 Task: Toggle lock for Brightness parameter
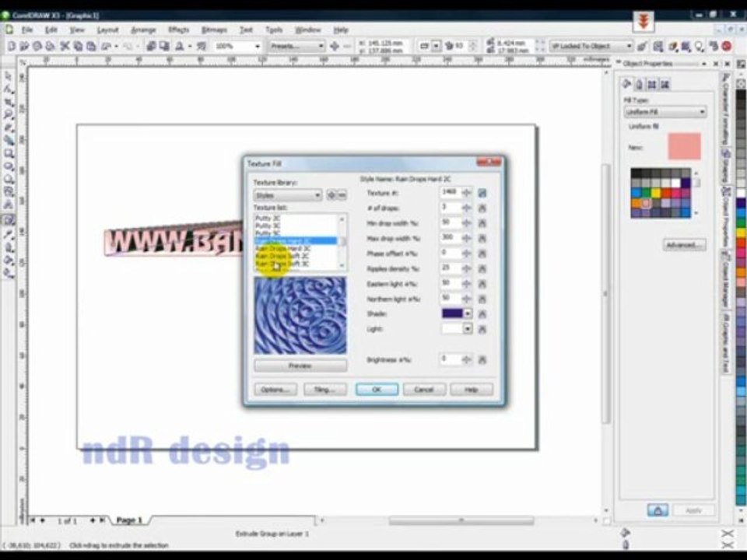pyautogui.click(x=482, y=359)
